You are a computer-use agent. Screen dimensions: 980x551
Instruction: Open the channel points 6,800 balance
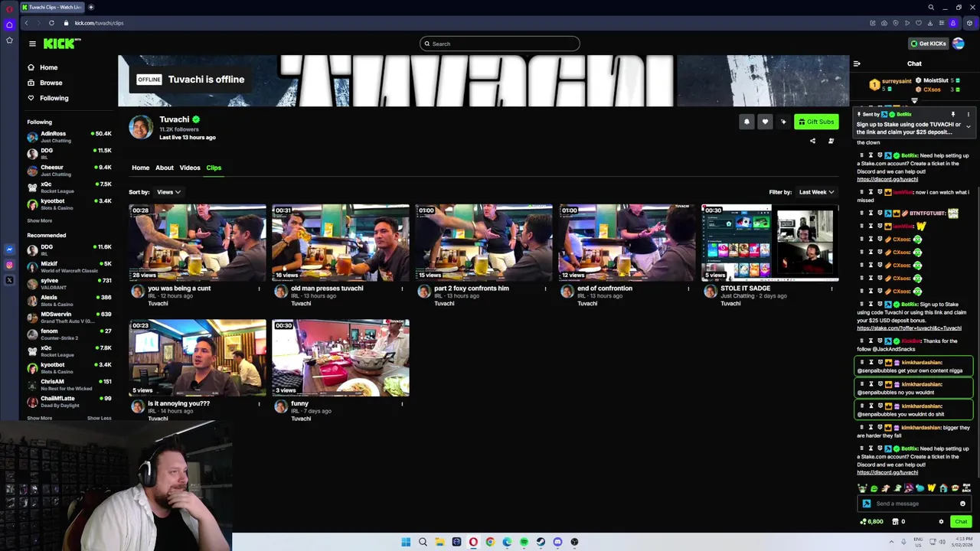(x=871, y=522)
